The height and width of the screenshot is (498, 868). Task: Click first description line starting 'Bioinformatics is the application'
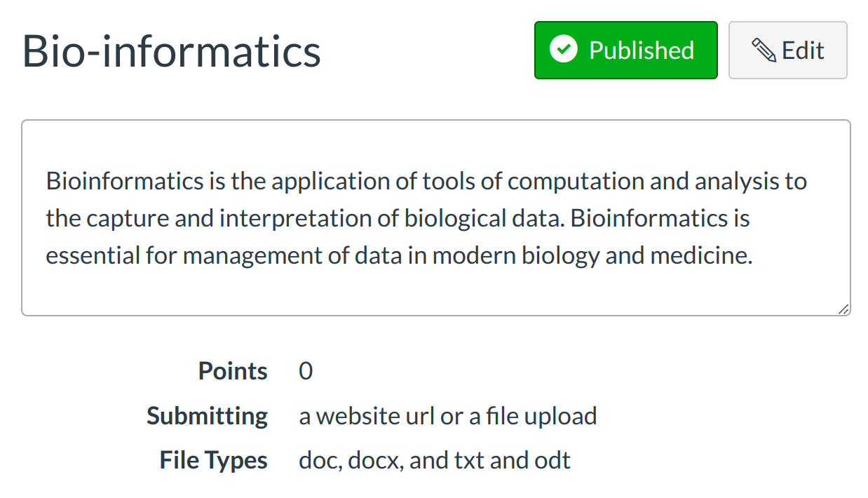[x=426, y=181]
